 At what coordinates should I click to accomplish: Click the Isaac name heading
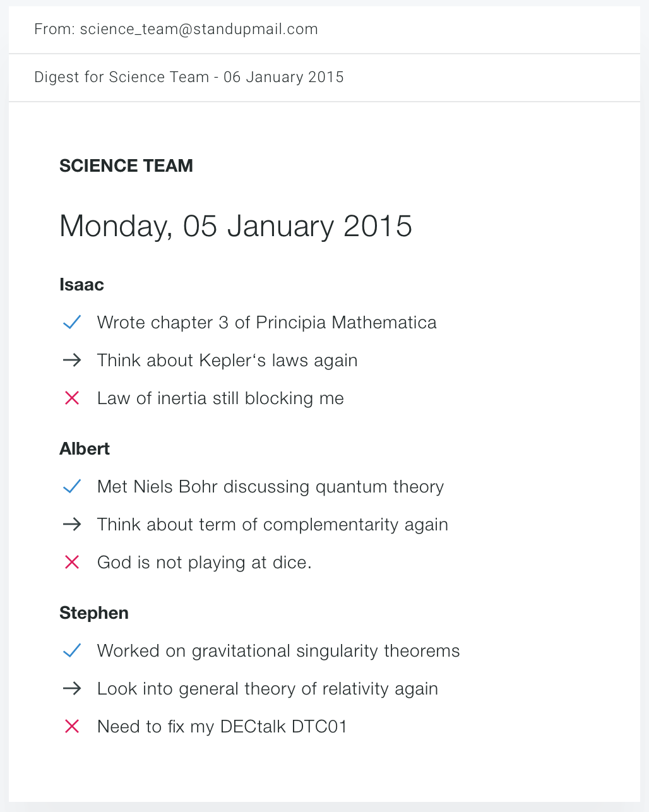pos(81,285)
